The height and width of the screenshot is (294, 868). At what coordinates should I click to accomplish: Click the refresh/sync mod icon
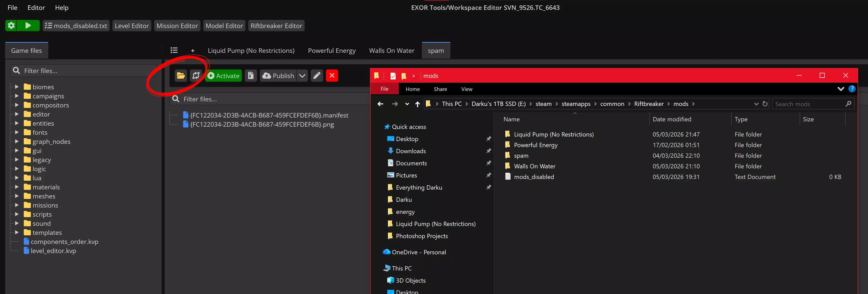(x=196, y=76)
